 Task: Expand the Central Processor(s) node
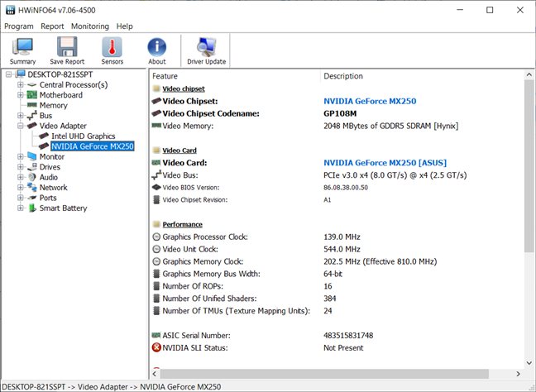coord(21,84)
